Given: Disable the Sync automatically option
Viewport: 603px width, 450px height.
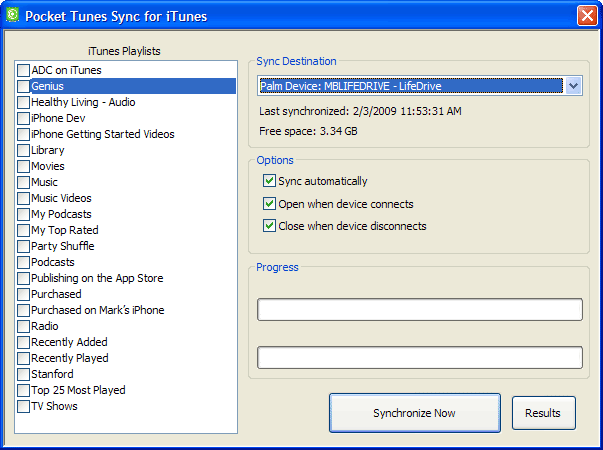Looking at the screenshot, I should pos(269,181).
